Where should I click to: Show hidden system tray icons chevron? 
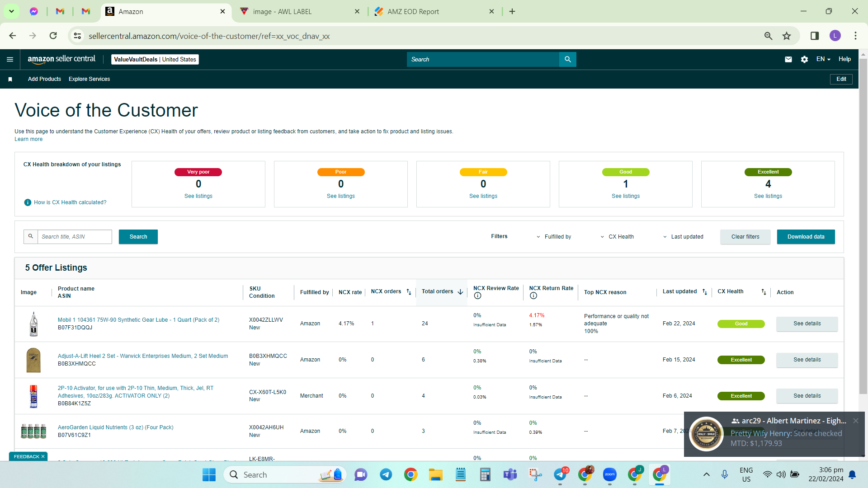(x=706, y=474)
